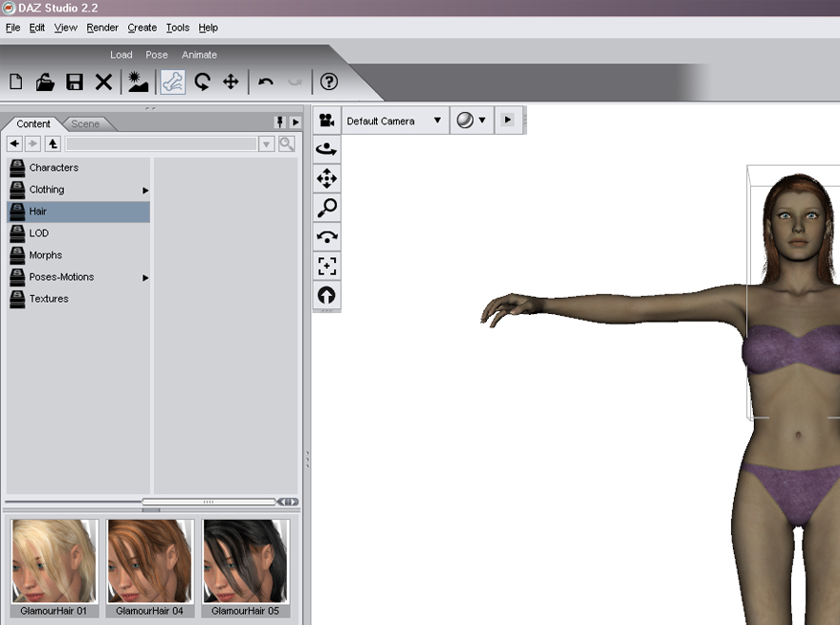Select the Rotate tool in toolbar

coord(202,82)
